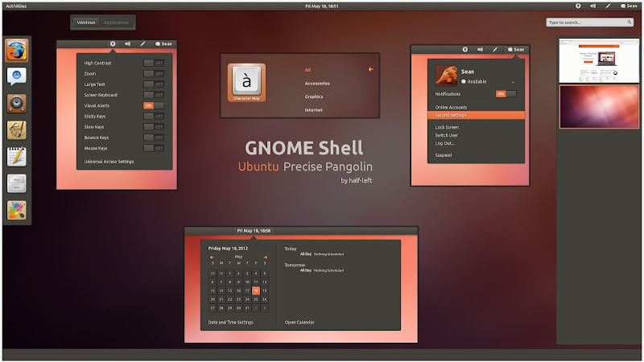Click the calendar preview clock 18:58

pyautogui.click(x=254, y=231)
